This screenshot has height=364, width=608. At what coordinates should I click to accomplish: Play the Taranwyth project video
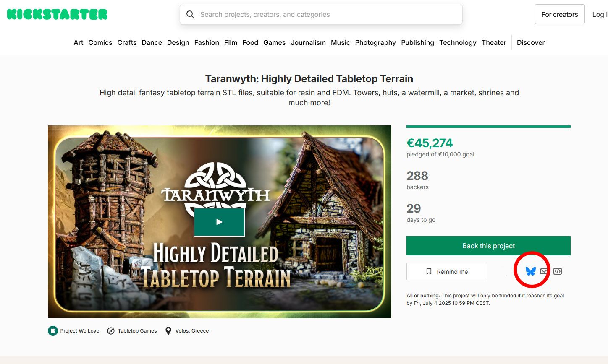click(x=219, y=222)
